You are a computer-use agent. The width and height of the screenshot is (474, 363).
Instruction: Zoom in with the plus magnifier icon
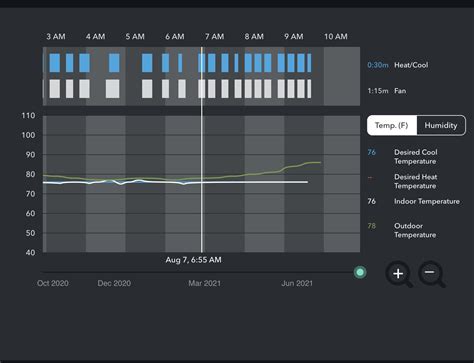(399, 274)
